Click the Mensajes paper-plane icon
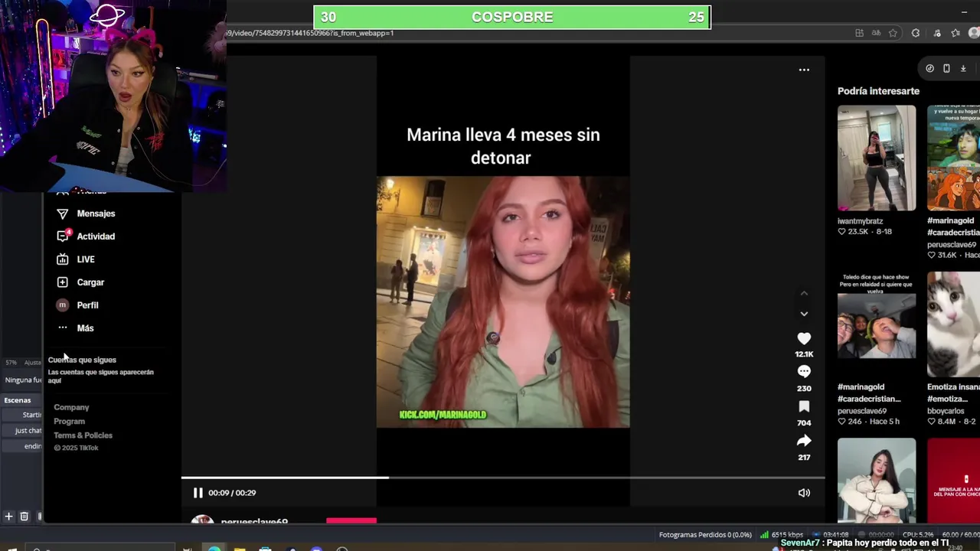Image resolution: width=980 pixels, height=551 pixels. (x=63, y=214)
